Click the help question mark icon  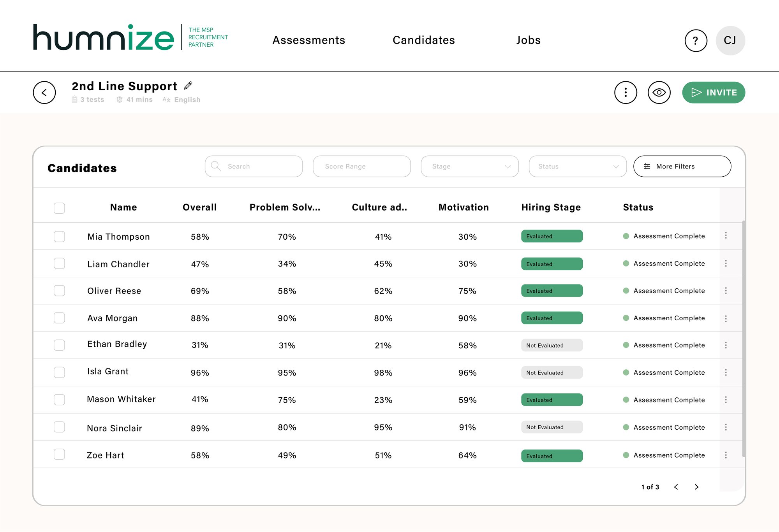click(694, 40)
